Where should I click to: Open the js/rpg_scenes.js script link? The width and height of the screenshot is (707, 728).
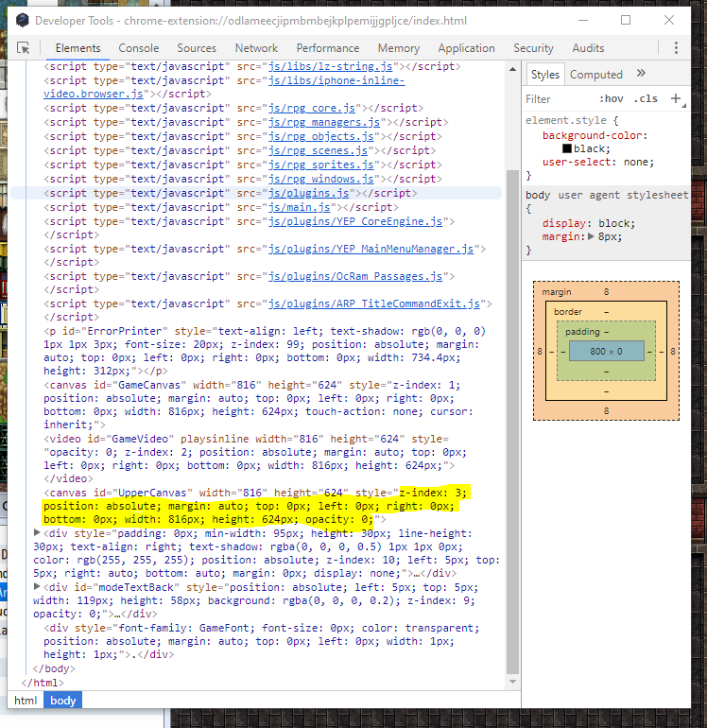[x=318, y=151]
